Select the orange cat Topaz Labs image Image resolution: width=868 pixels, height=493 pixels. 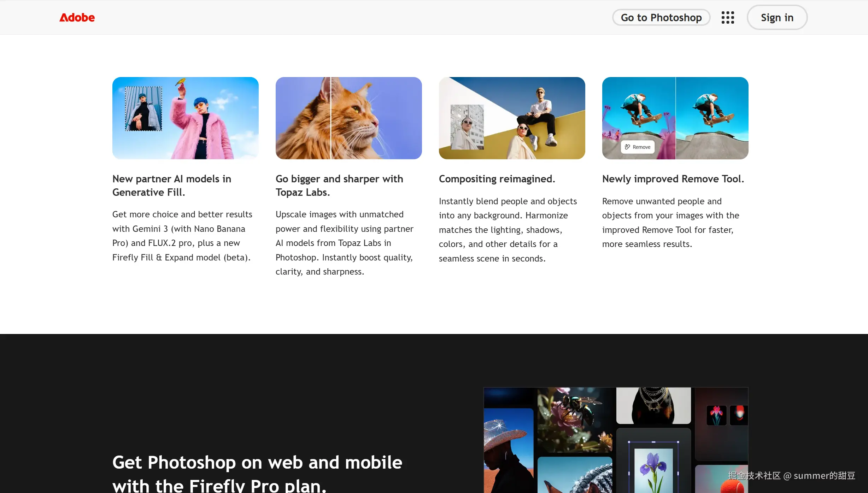348,118
